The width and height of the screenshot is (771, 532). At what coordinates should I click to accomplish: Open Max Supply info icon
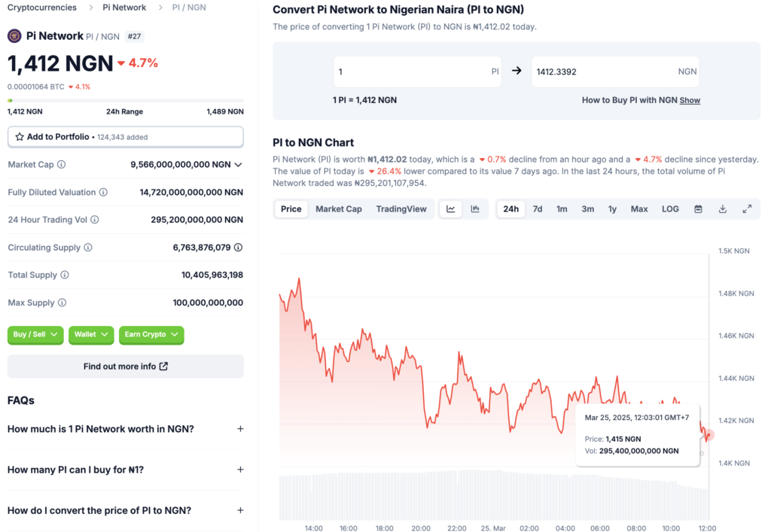(62, 302)
